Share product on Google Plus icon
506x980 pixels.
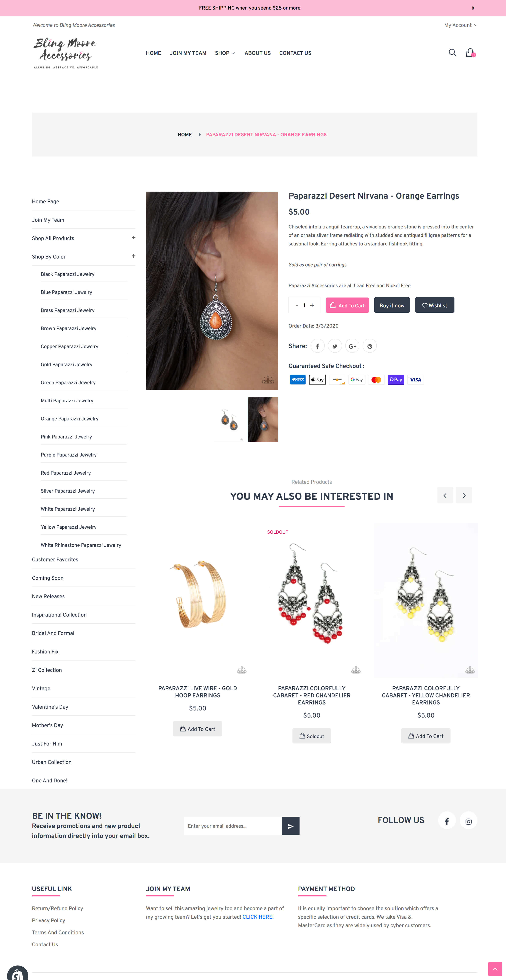(x=352, y=346)
